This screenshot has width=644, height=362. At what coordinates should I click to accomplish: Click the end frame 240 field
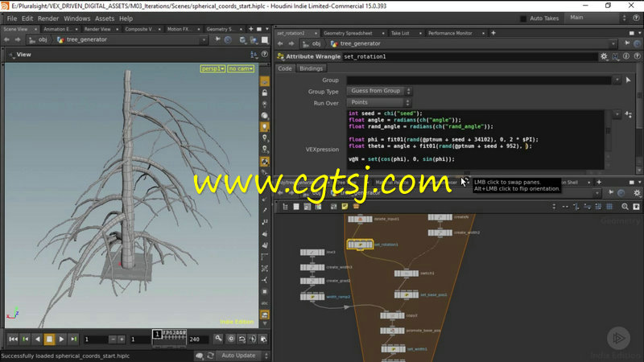tap(198, 339)
